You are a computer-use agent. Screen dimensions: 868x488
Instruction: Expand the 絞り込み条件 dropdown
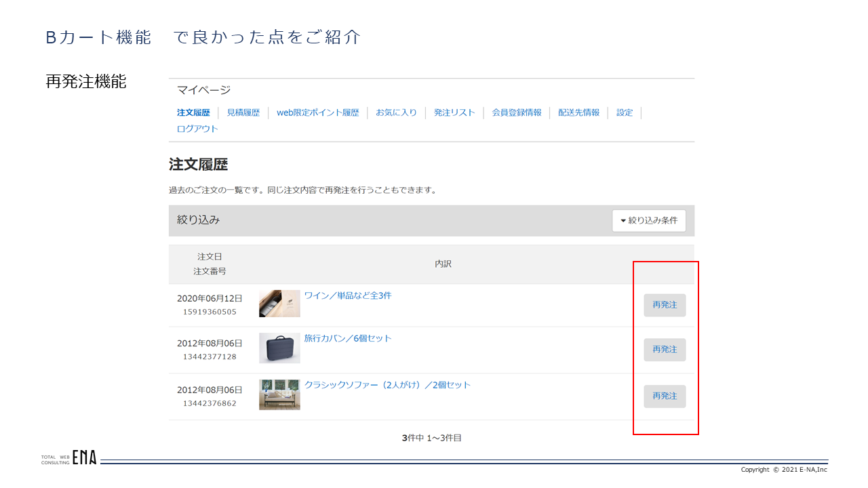pos(649,221)
